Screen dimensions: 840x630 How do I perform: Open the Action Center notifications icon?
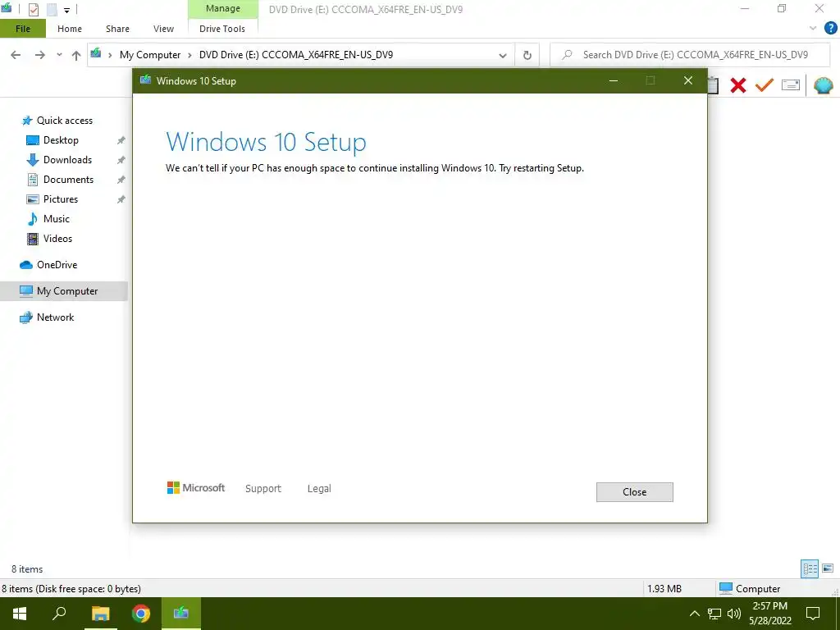(813, 614)
